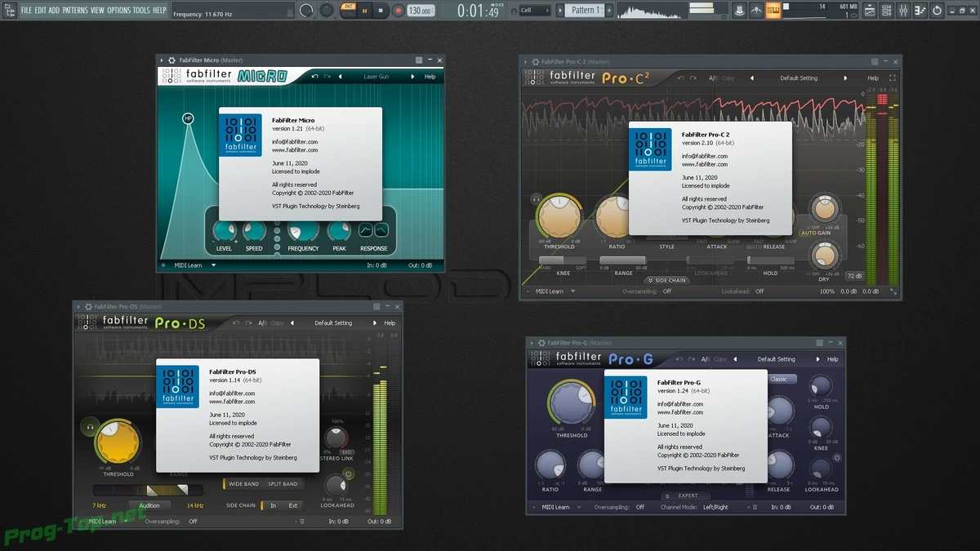The width and height of the screenshot is (980, 551).
Task: Open gear settings of FabFilter Pro-DS window
Action: (88, 307)
